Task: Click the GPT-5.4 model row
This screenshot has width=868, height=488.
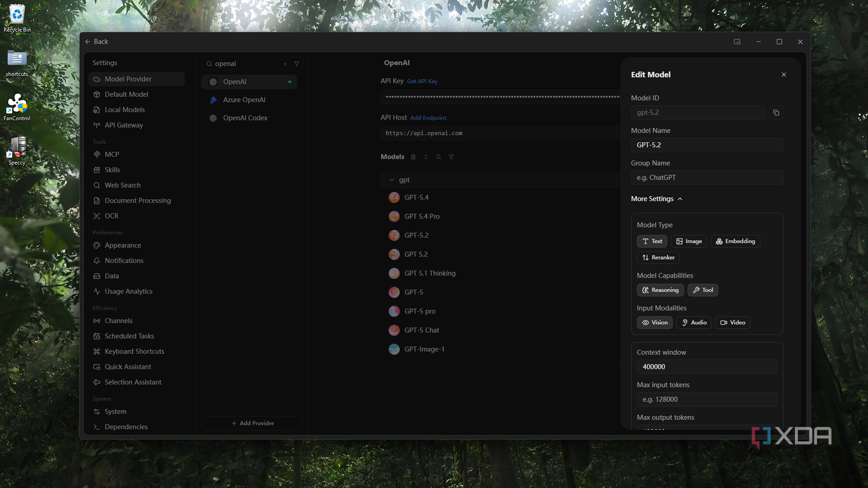Action: coord(501,198)
